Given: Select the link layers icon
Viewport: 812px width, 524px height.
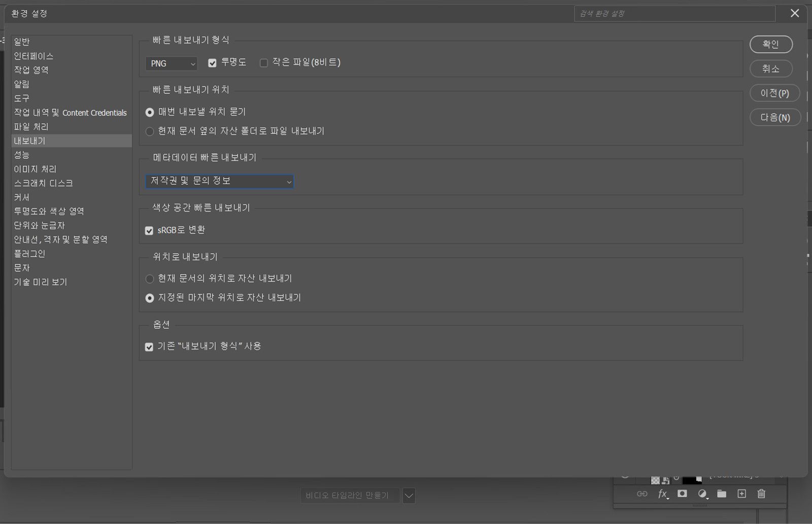Looking at the screenshot, I should pyautogui.click(x=641, y=494).
